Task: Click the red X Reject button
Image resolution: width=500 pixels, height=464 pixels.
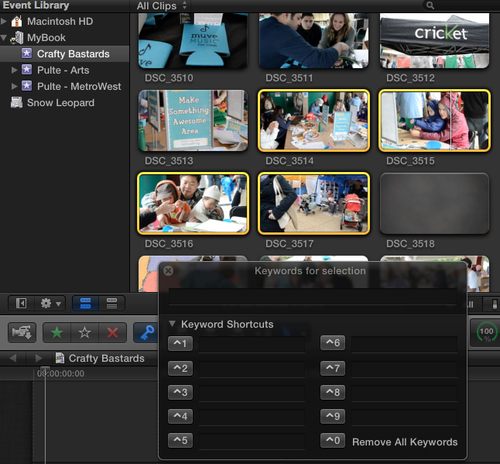Action: point(113,332)
